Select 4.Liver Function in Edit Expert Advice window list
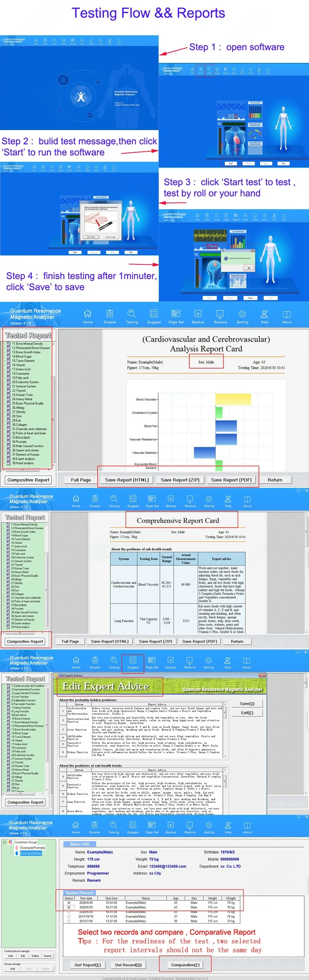 pos(20,697)
